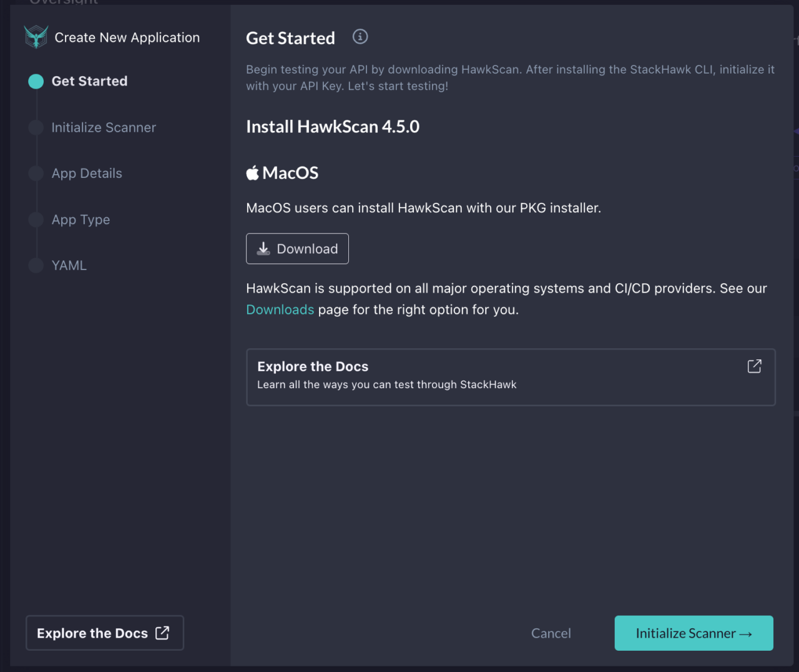Open the App Type step label
Viewport: 799px width, 672px height.
(81, 220)
